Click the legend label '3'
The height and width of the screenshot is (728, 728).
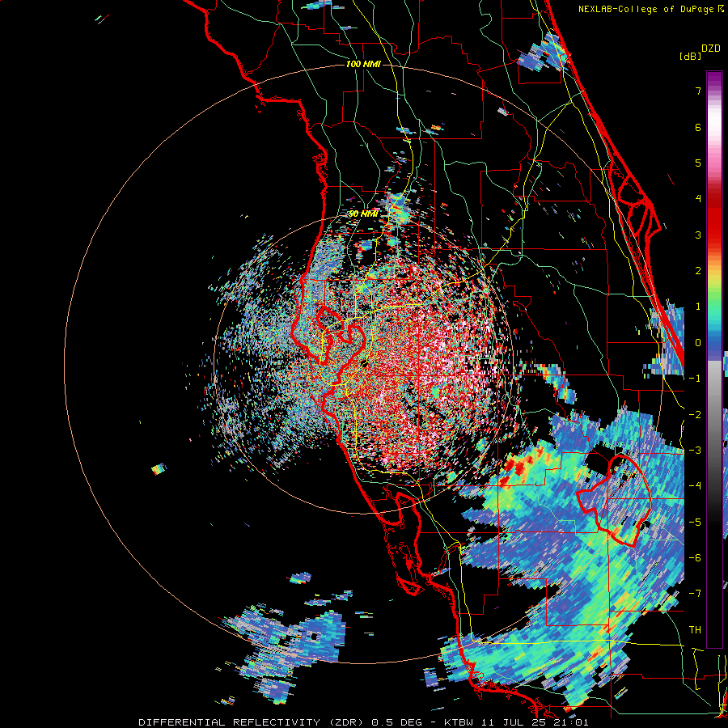pyautogui.click(x=698, y=235)
